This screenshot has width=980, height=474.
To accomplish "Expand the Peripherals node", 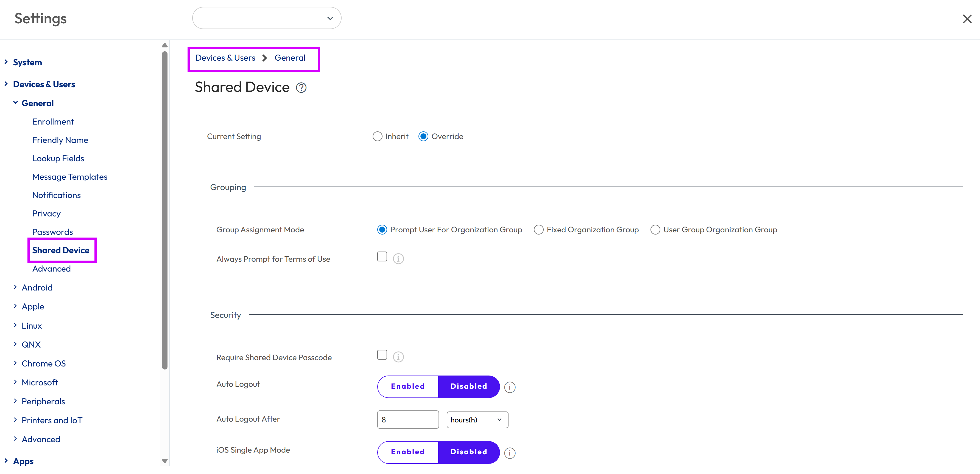I will pos(15,401).
